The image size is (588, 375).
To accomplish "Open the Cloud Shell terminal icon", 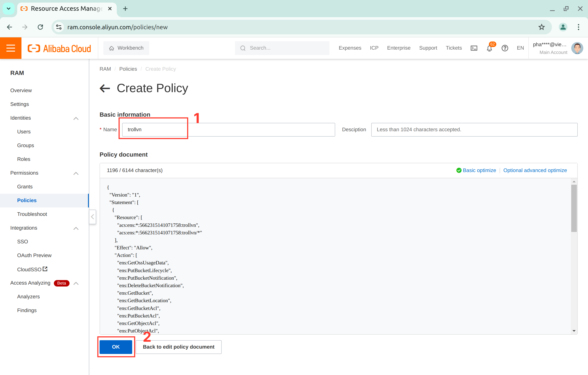I will 474,48.
